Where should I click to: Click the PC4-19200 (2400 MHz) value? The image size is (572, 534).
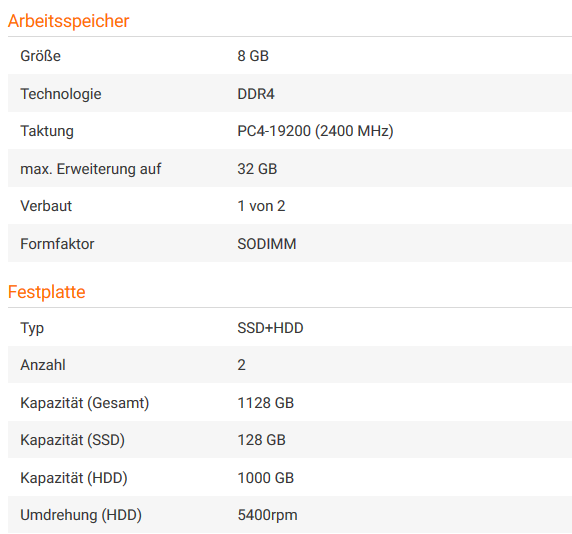316,131
